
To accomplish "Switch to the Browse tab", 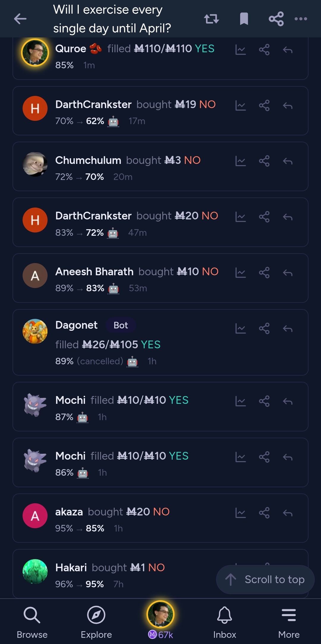I will point(32,621).
